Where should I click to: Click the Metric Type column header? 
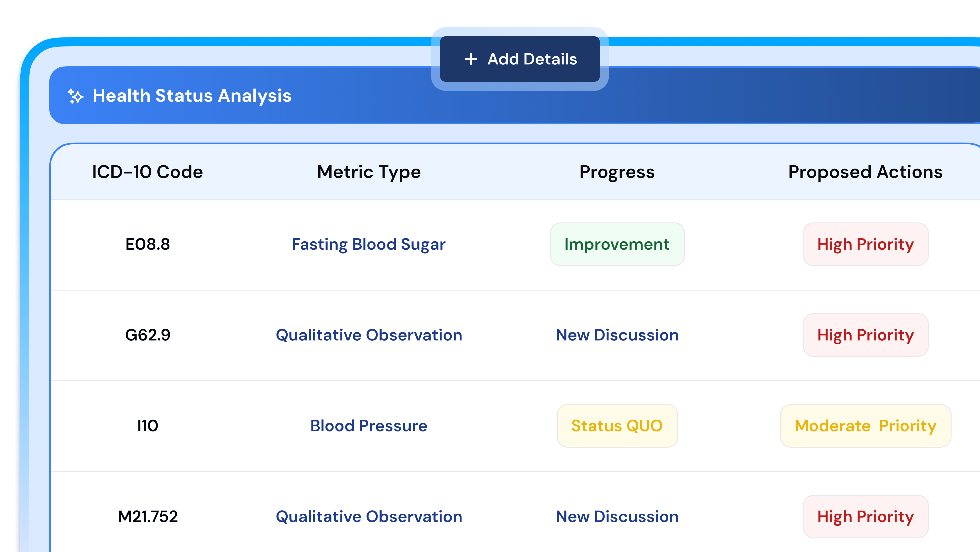368,172
